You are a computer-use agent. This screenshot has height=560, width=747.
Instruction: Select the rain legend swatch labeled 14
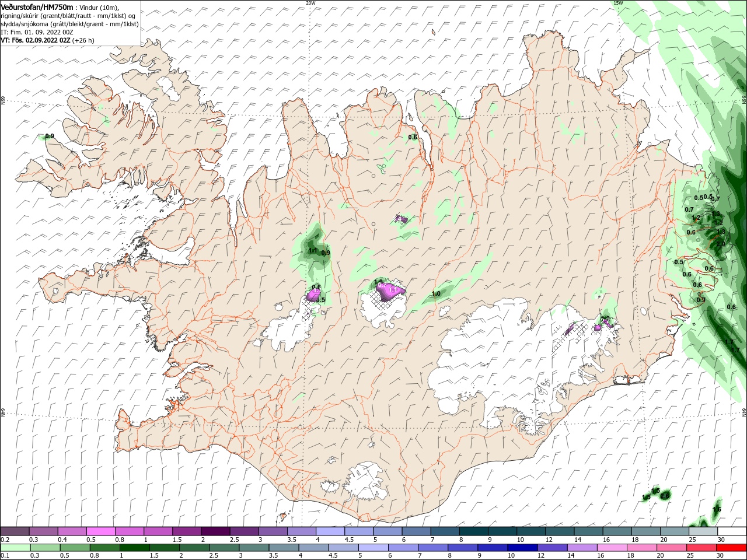point(582,548)
